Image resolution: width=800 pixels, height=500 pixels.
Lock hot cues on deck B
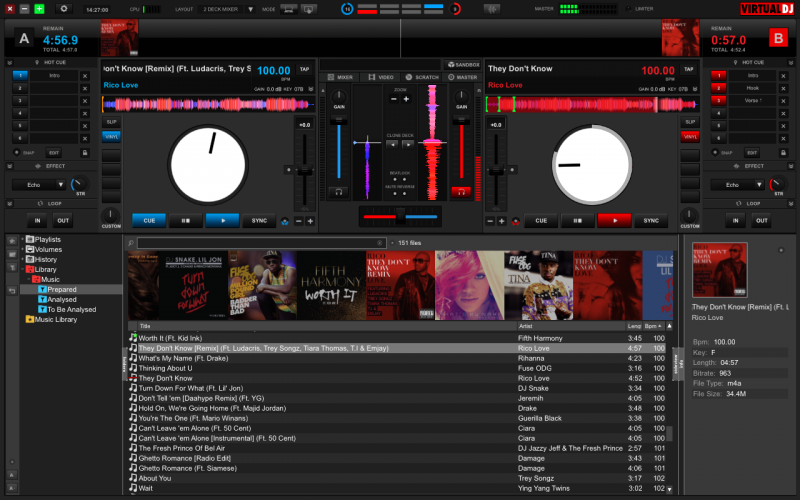click(783, 153)
